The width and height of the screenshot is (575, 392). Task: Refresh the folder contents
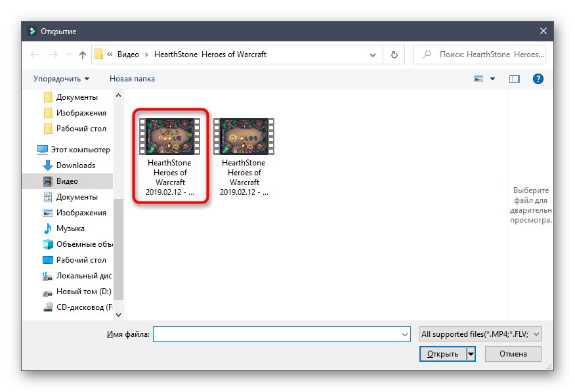(x=394, y=54)
